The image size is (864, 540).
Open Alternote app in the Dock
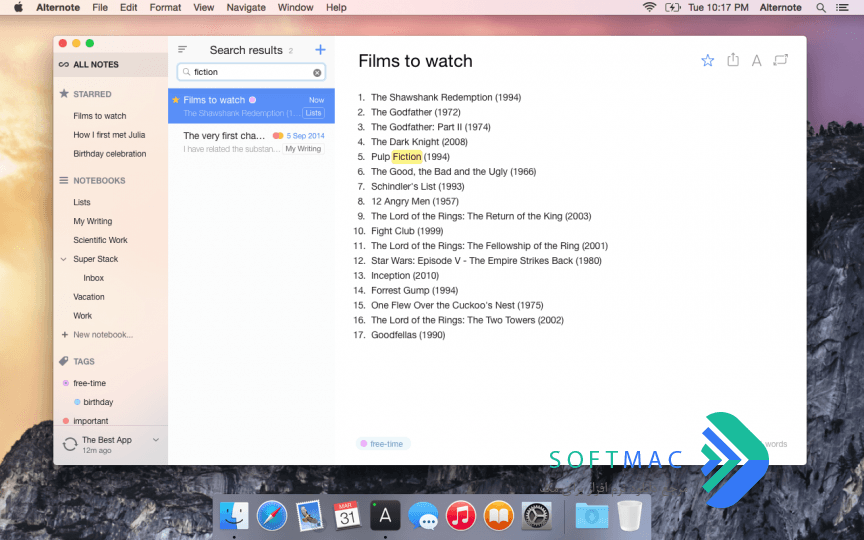click(385, 516)
